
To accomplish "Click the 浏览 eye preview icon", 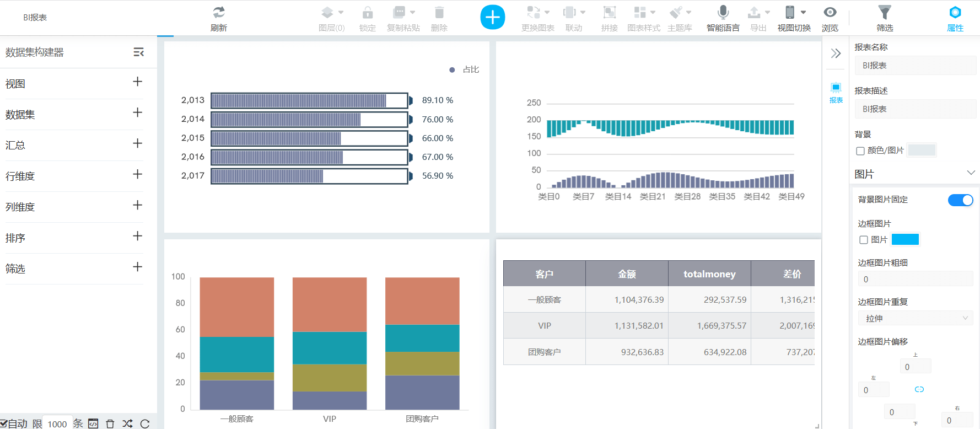I will 830,13.
